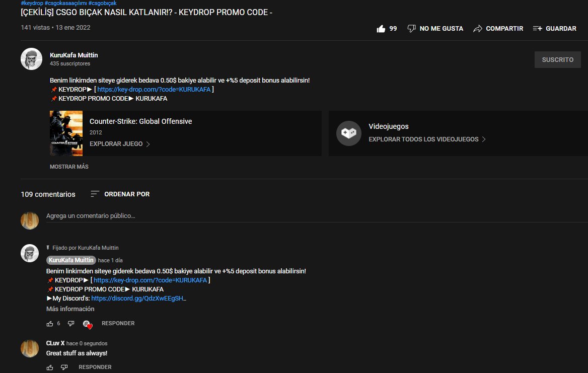
Task: Click 'Great stuff as always!' comment text
Action: point(77,353)
